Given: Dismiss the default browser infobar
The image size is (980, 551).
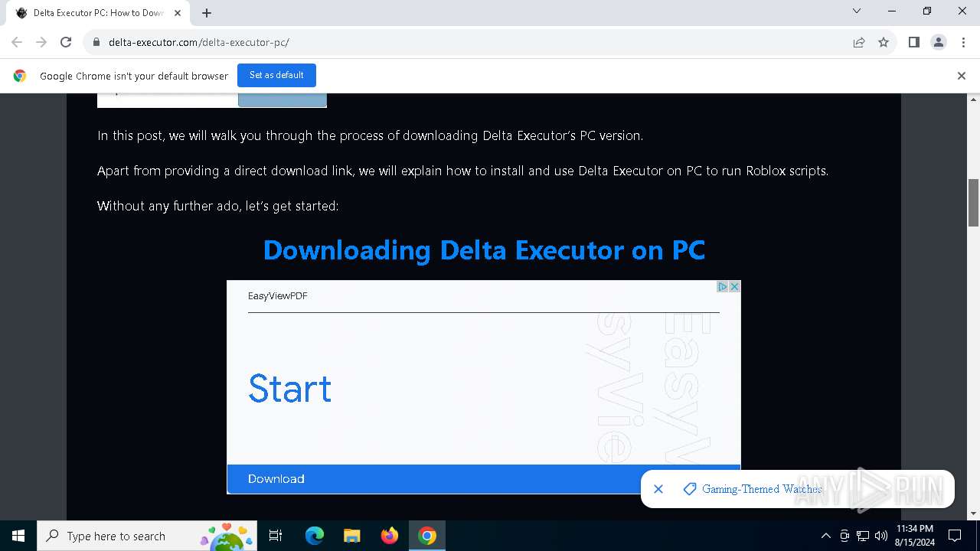Looking at the screenshot, I should (x=961, y=76).
